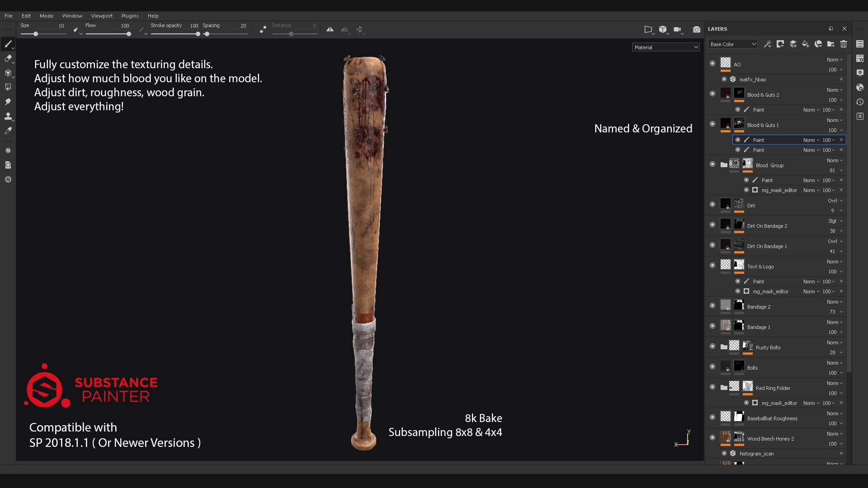Screen dimensions: 868x488
Task: Add a folder group in Layers
Action: pos(830,44)
